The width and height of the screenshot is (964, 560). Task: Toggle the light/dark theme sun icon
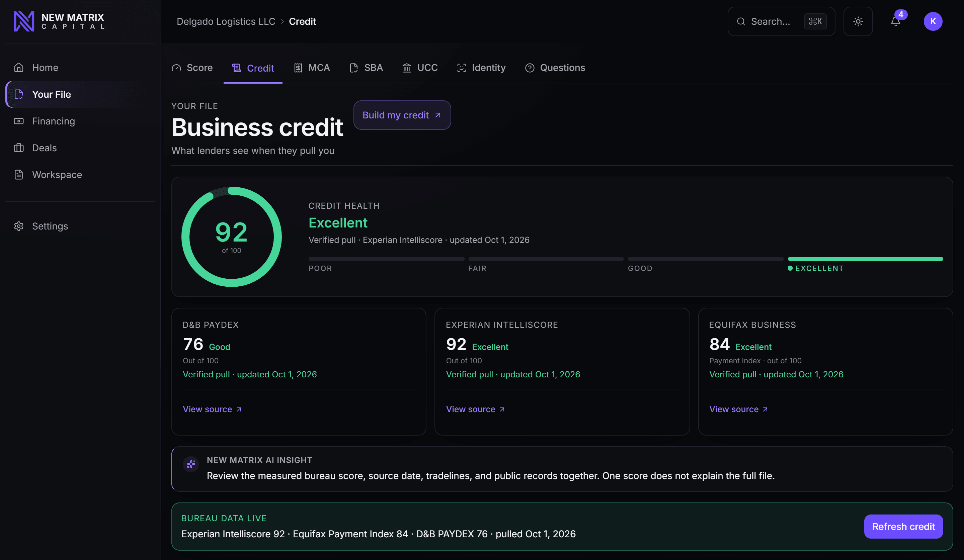click(x=858, y=21)
